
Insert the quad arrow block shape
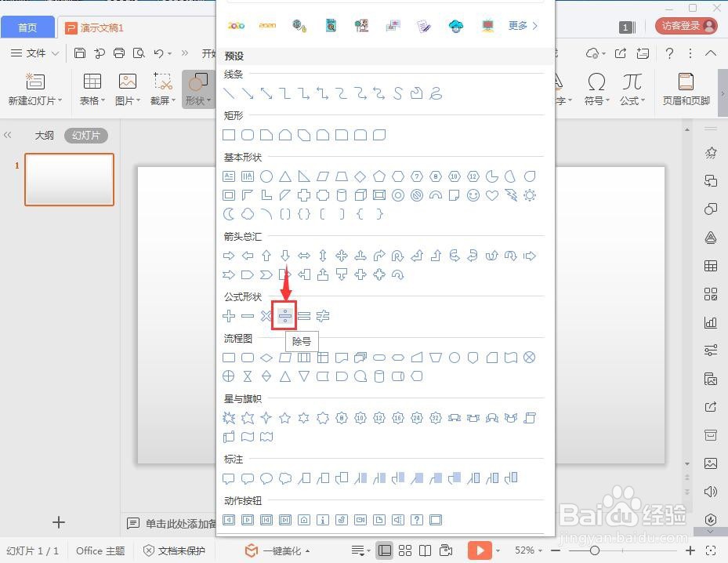(341, 256)
